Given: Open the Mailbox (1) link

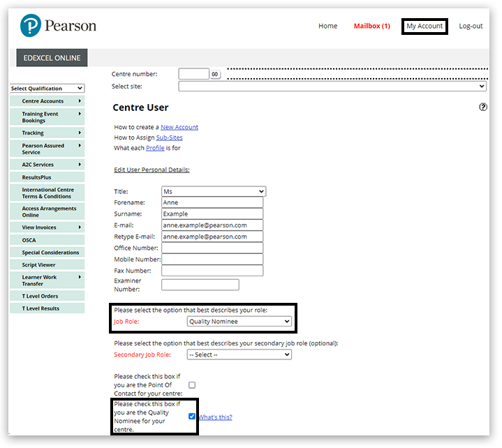Looking at the screenshot, I should (371, 27).
